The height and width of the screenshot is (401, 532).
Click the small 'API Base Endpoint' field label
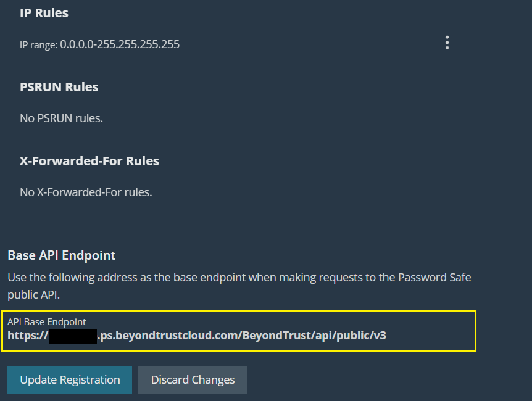click(x=47, y=321)
